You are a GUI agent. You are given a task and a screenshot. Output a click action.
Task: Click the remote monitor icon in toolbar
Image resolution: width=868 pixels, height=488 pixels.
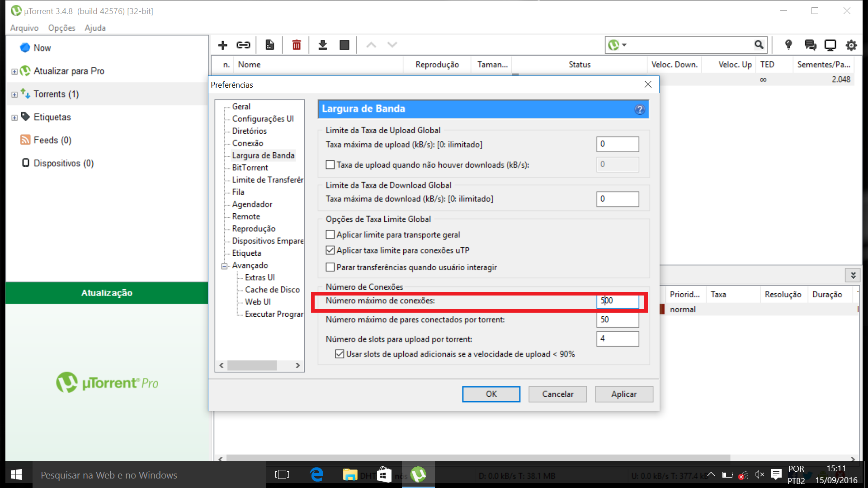(x=830, y=45)
